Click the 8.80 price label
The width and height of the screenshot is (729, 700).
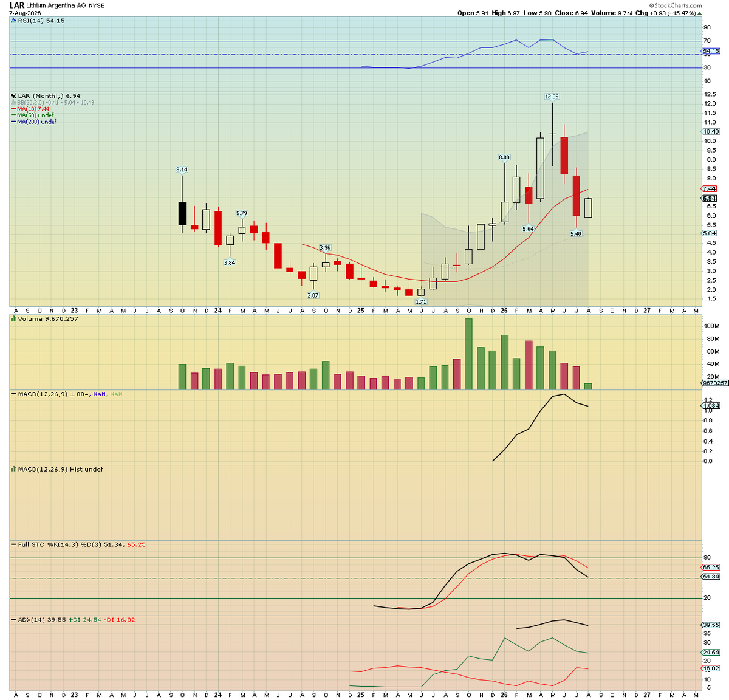tap(504, 157)
